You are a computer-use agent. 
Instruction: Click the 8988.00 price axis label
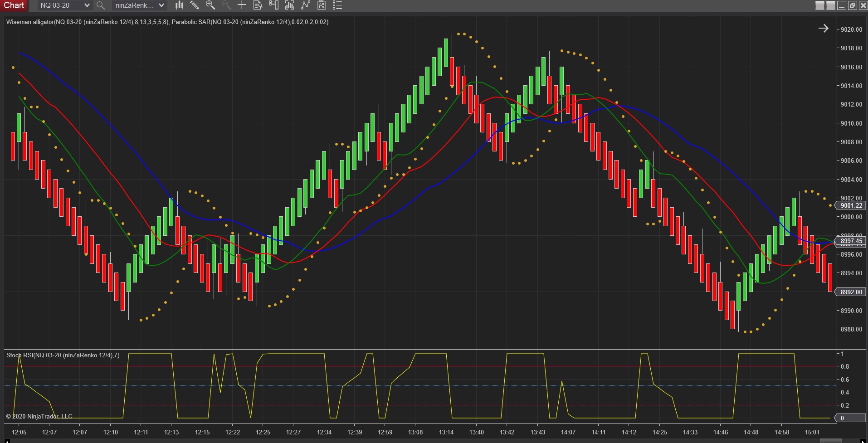tap(851, 329)
